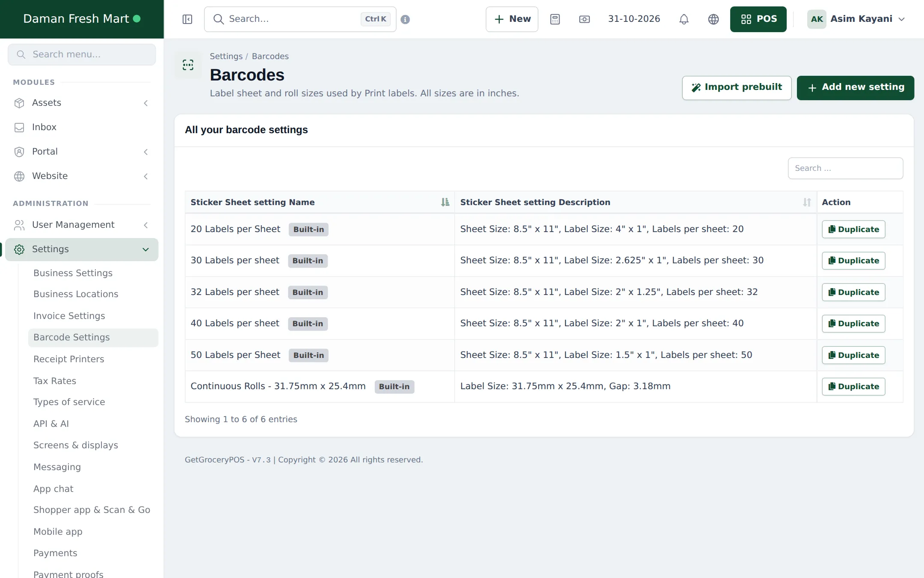Expand the User Management section
The width and height of the screenshot is (924, 578).
tap(82, 225)
